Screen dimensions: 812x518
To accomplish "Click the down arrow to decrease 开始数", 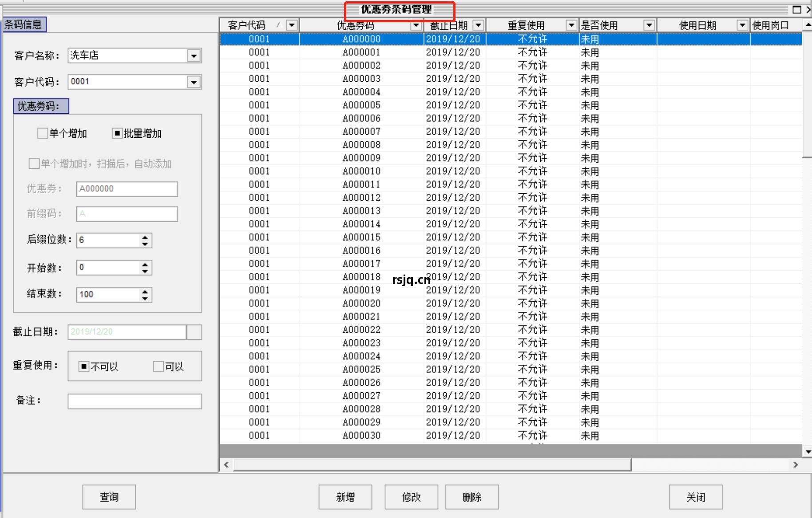I will 145,271.
